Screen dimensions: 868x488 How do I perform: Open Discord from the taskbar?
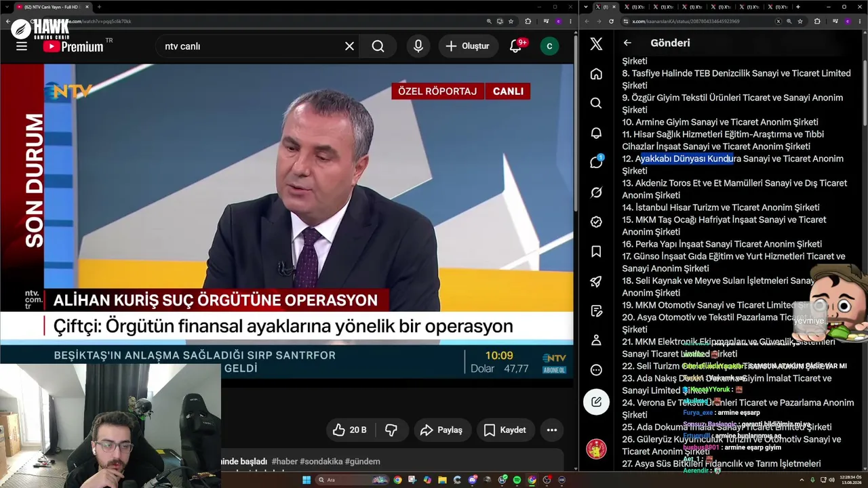point(472,480)
